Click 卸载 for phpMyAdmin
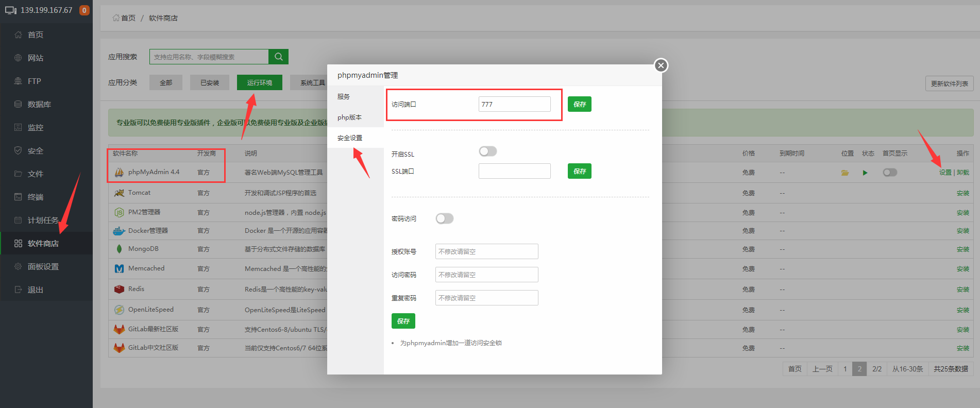980x408 pixels. pos(963,173)
